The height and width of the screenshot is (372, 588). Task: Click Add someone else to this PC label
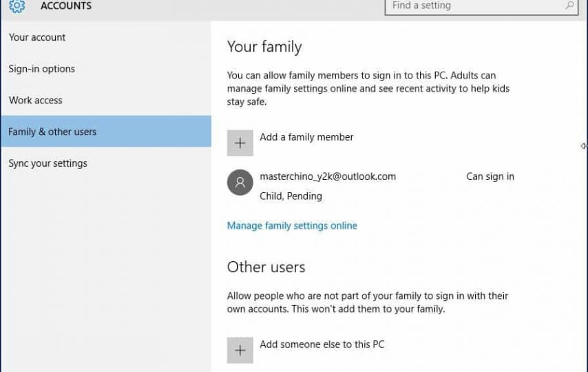(x=322, y=344)
